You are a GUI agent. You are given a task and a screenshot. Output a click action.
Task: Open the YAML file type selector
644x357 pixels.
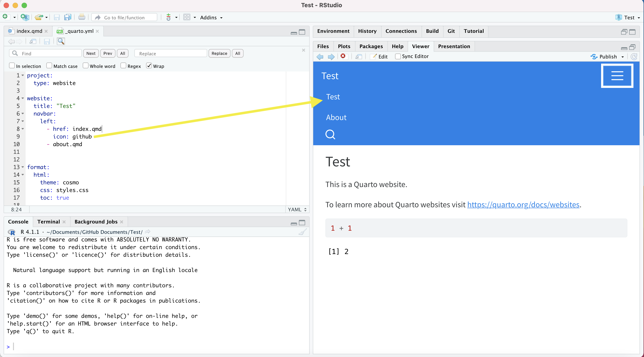click(297, 209)
